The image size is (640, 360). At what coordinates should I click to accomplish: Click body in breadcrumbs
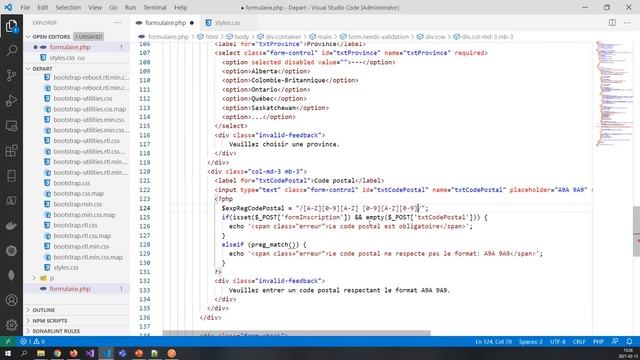241,37
